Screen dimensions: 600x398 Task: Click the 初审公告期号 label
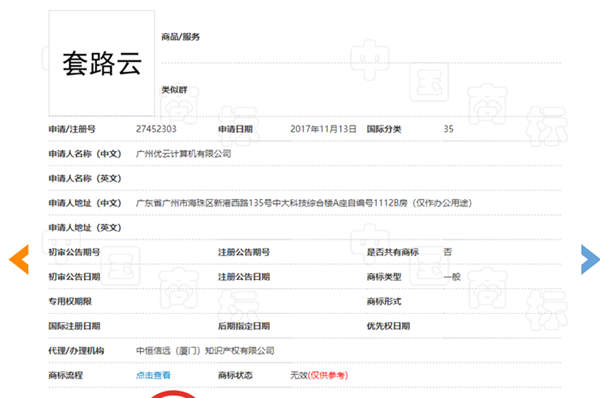[x=74, y=252]
